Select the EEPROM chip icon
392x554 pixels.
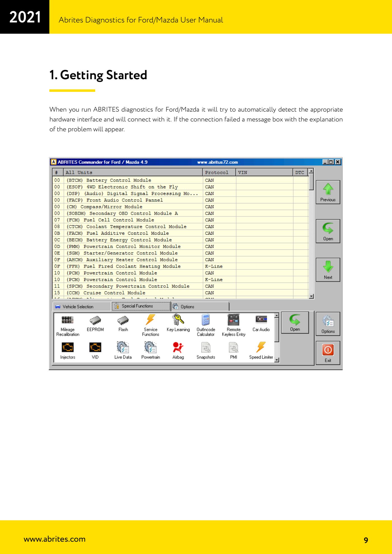(95, 323)
